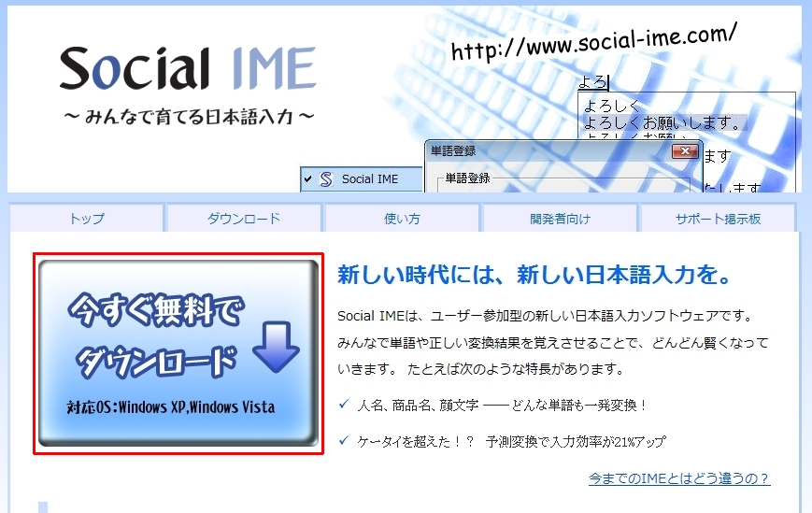Click the checkmark beside ケータイを超えた

(343, 441)
